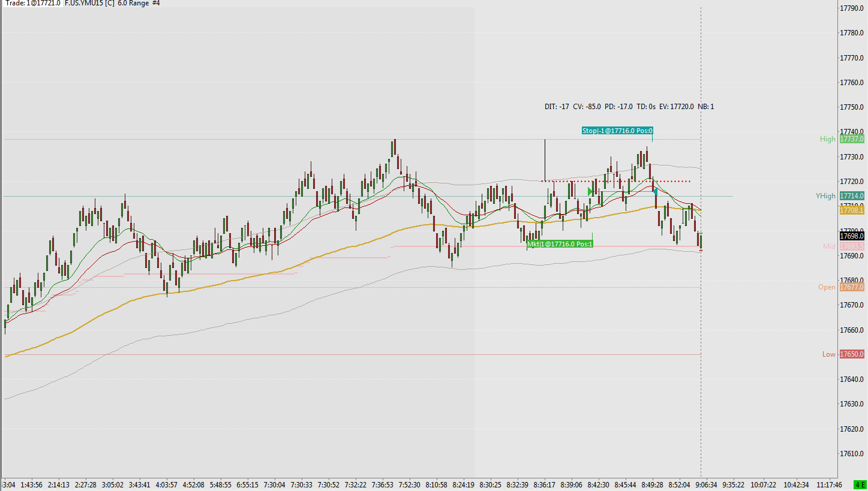Click the 'Low' line label text
Image resolution: width=868 pixels, height=491 pixels.
pyautogui.click(x=829, y=354)
